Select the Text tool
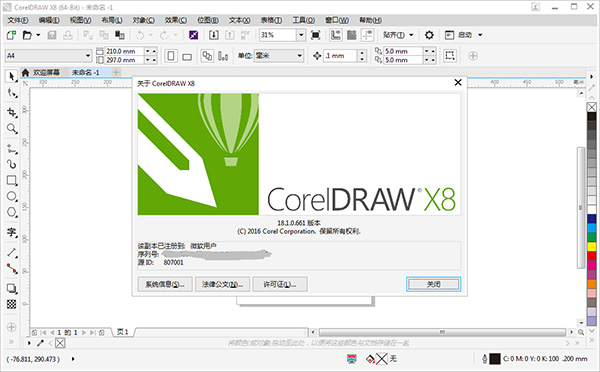The height and width of the screenshot is (372, 600). (x=11, y=232)
